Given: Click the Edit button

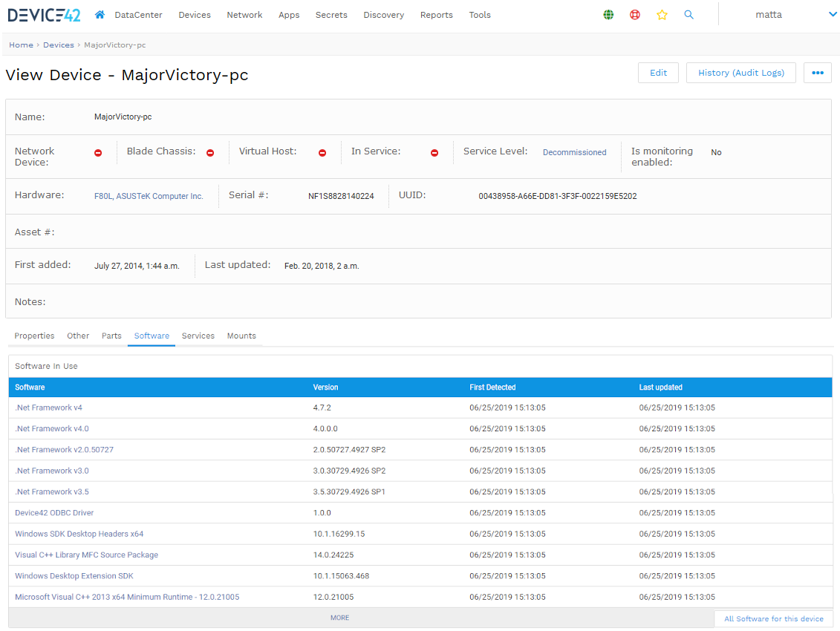Looking at the screenshot, I should click(658, 73).
